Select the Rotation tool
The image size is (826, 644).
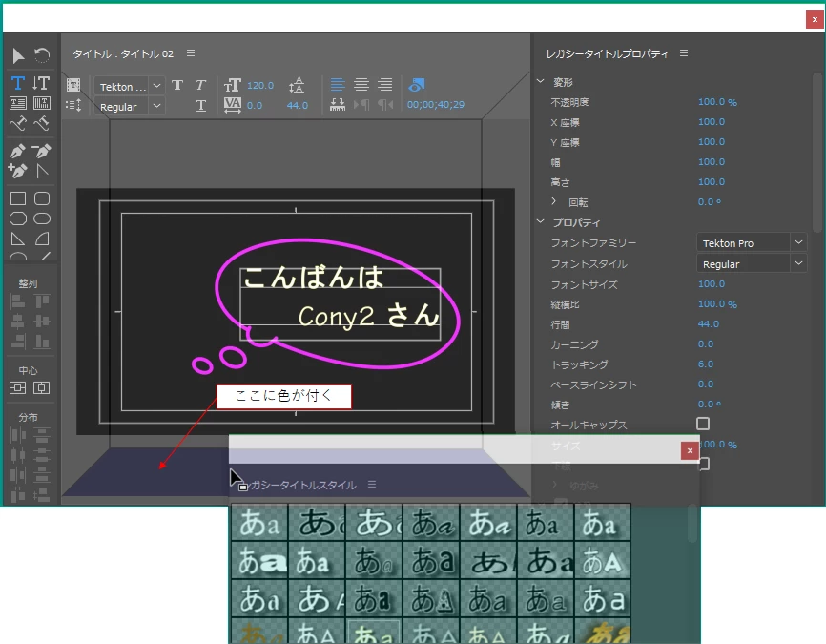click(x=42, y=55)
